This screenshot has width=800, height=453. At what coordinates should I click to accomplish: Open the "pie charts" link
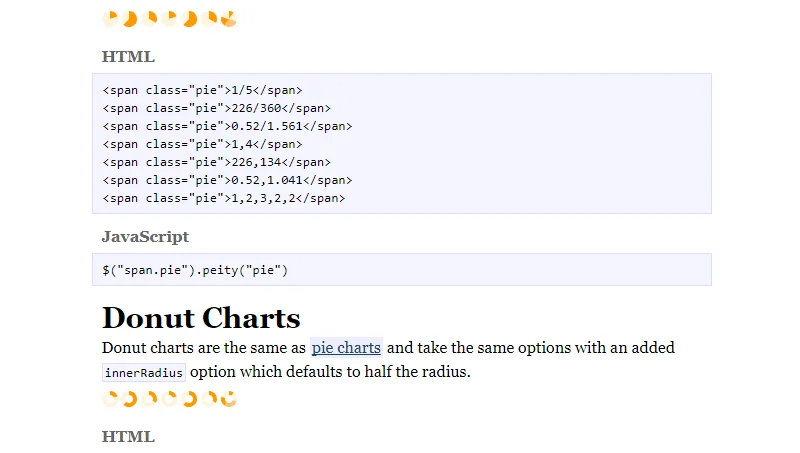click(346, 348)
